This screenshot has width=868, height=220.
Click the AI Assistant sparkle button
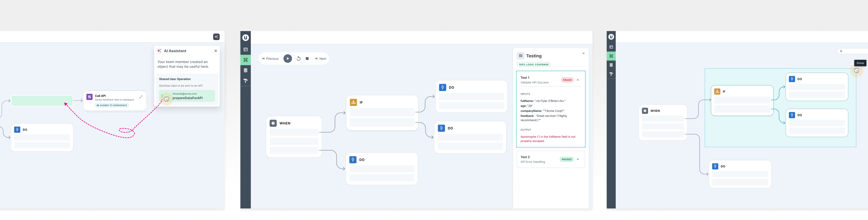coord(216,37)
